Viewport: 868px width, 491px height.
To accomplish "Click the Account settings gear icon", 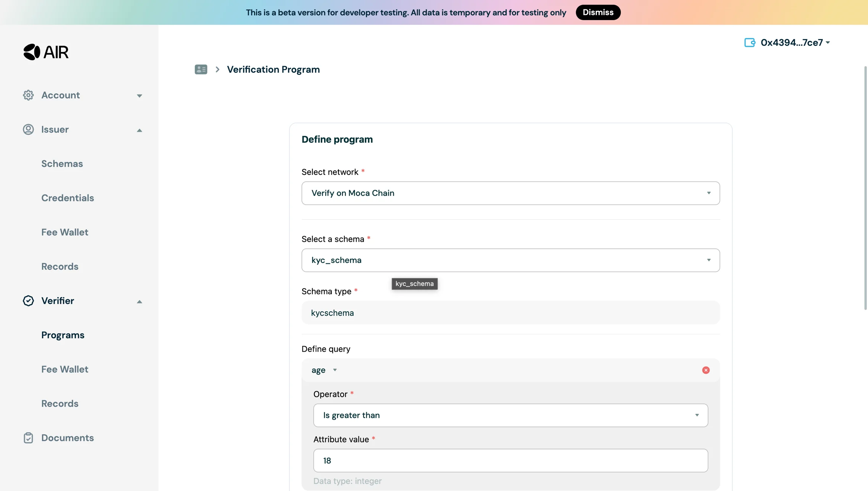I will 28,95.
